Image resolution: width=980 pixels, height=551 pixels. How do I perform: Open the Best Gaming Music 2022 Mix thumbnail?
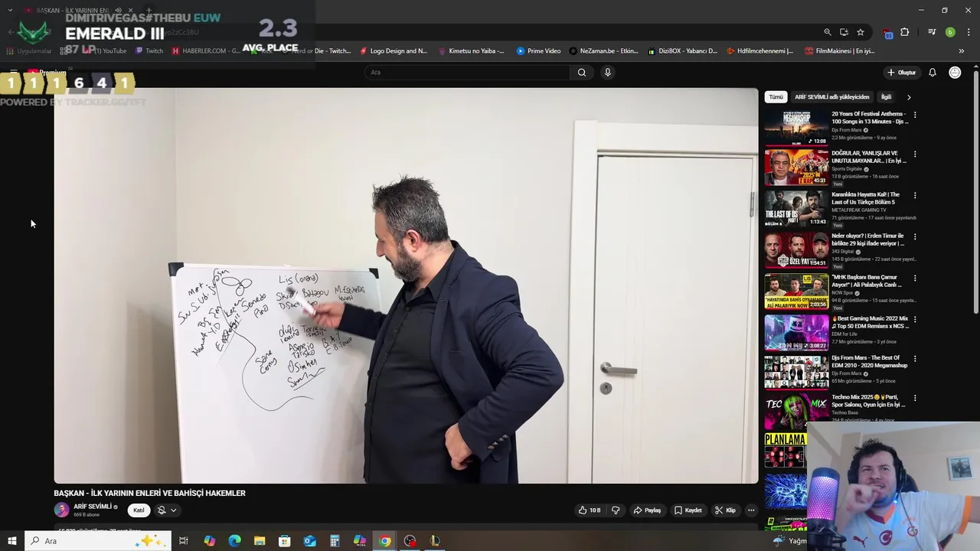click(796, 332)
